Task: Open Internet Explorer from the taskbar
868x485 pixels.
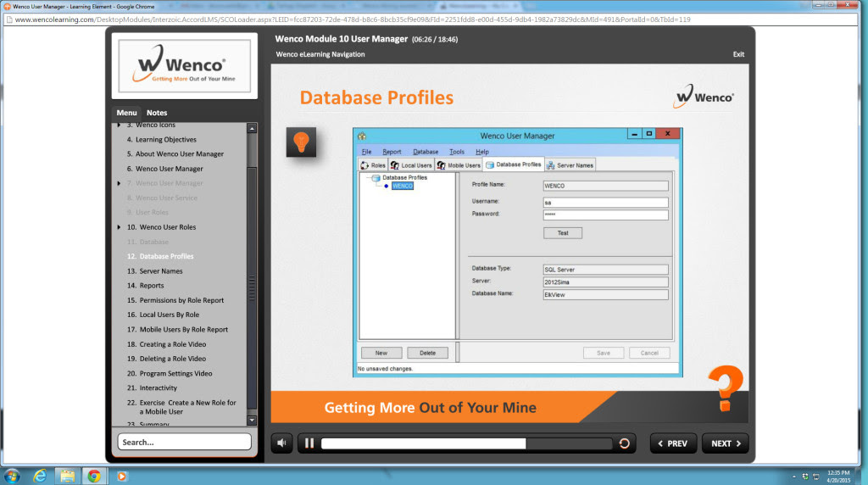Action: tap(38, 476)
